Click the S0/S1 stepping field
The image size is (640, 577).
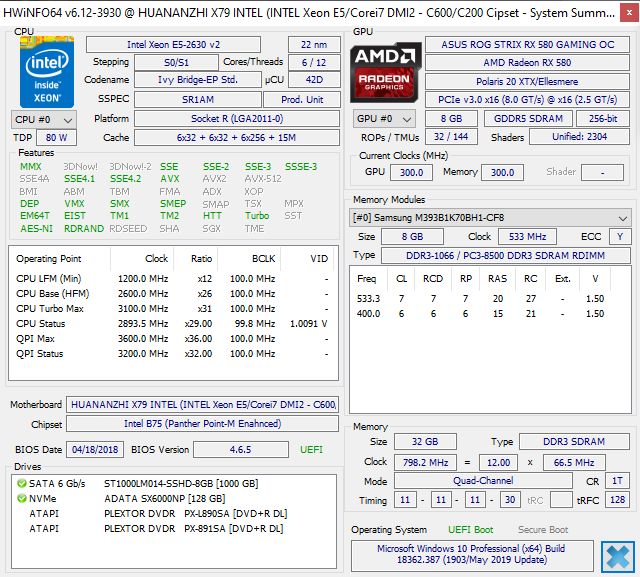[176, 63]
